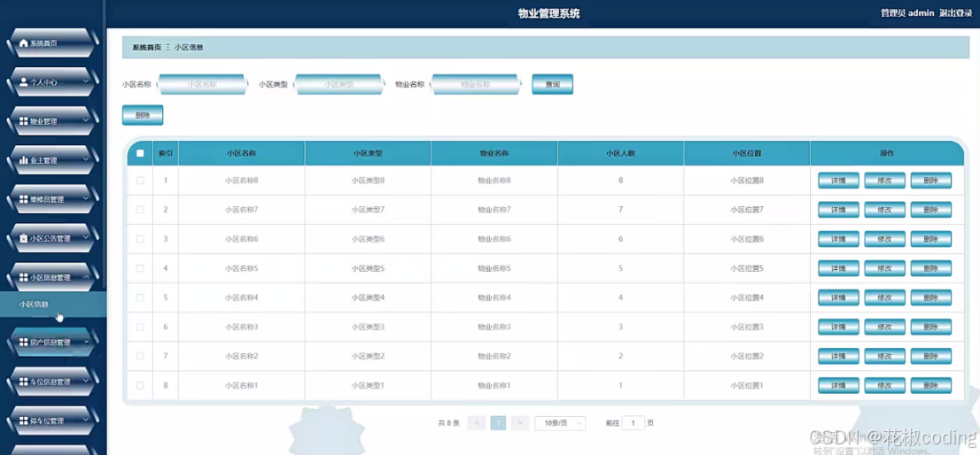
Task: Click 管理员 admin in the header
Action: point(907,13)
